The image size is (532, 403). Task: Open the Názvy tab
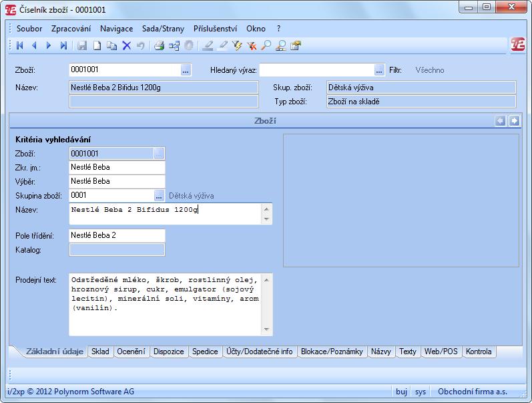point(380,352)
